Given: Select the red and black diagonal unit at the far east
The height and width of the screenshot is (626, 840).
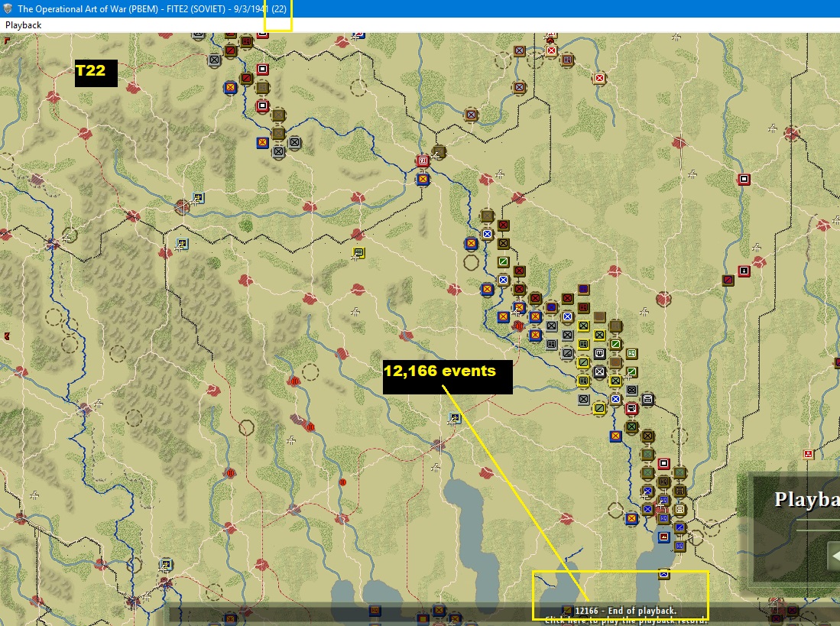Looking at the screenshot, I should click(x=728, y=280).
